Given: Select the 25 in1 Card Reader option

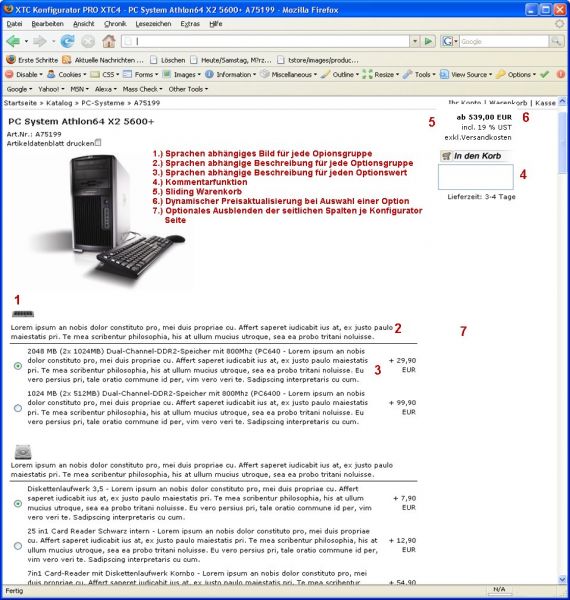Looking at the screenshot, I should [x=18, y=546].
